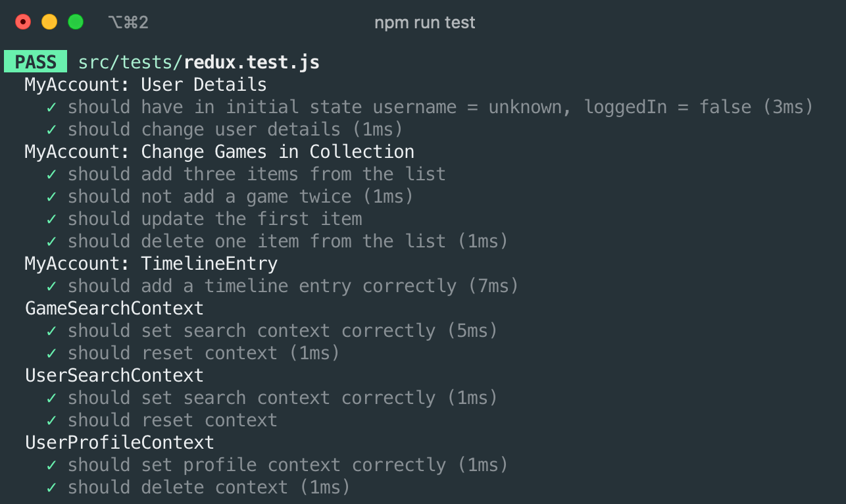Click checkmark beside "should update the first item"
The image size is (846, 504).
[x=51, y=219]
